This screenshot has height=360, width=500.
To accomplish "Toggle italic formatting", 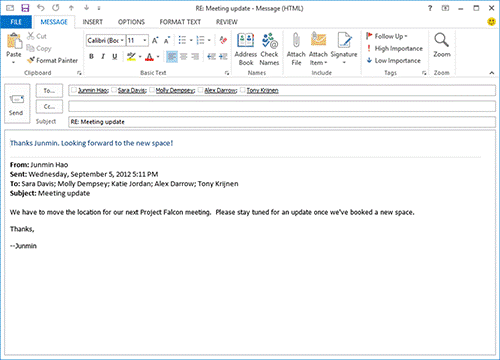I will 103,57.
